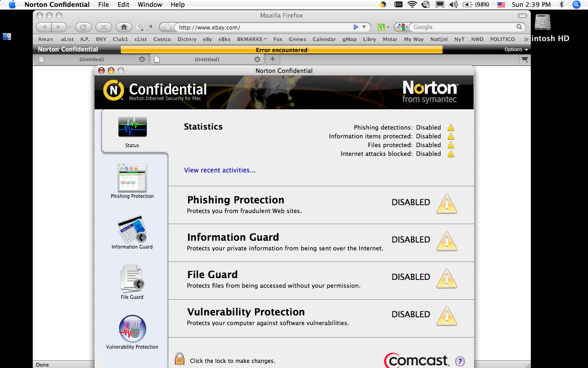This screenshot has height=368, width=588.
Task: Click the purple help question mark
Action: [x=459, y=361]
